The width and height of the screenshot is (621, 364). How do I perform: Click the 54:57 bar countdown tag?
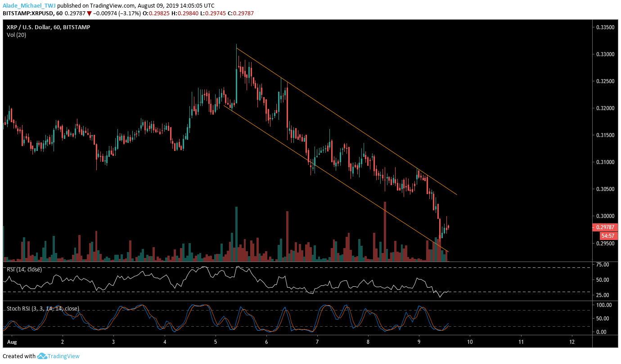(x=608, y=235)
